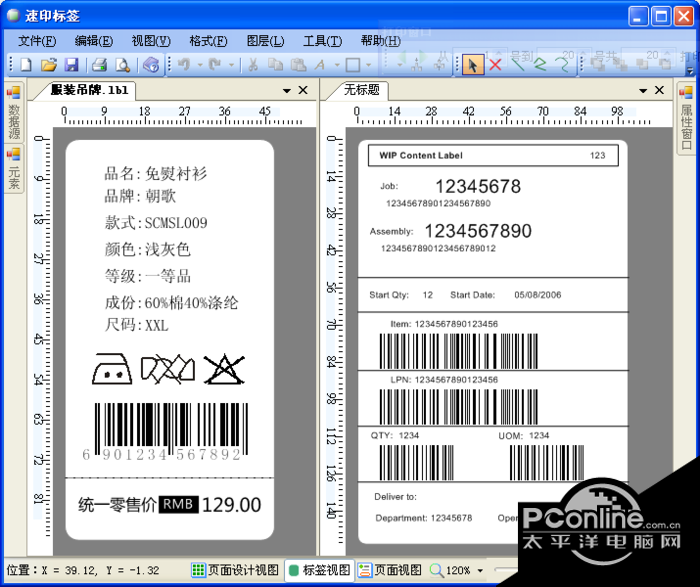This screenshot has height=587, width=700.
Task: Open window list arrow for 服装吊牌.lbl pane
Action: pos(287,91)
